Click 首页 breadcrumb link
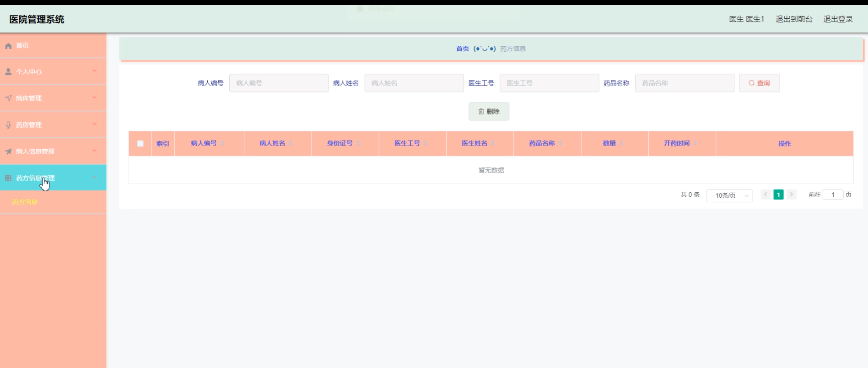Viewport: 868px width, 368px height. click(463, 49)
